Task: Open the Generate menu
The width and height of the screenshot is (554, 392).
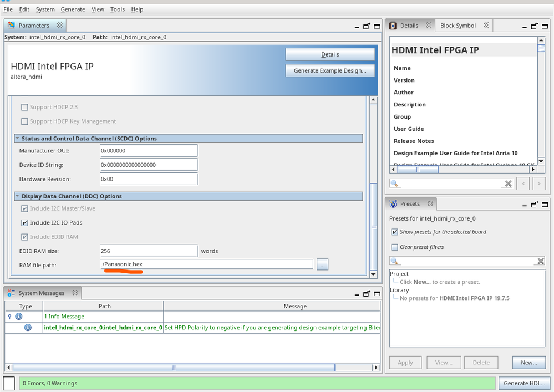Action: point(73,9)
